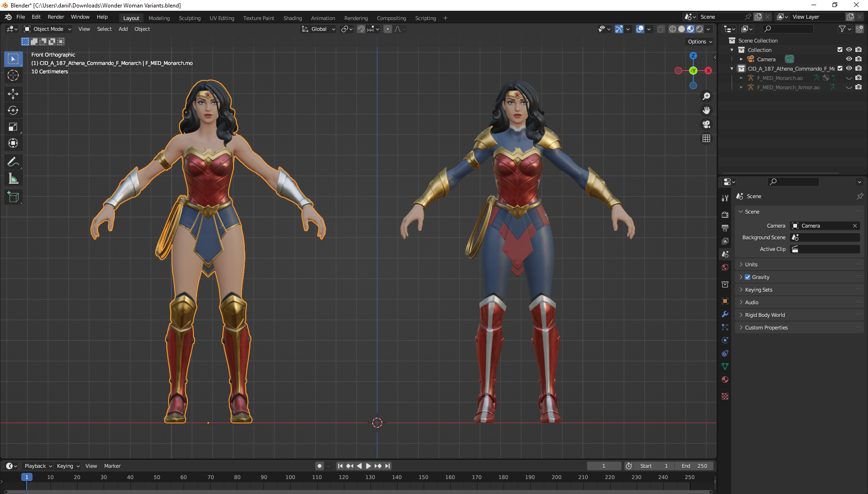Click the Pan view hand icon
The height and width of the screenshot is (494, 868).
pos(706,110)
